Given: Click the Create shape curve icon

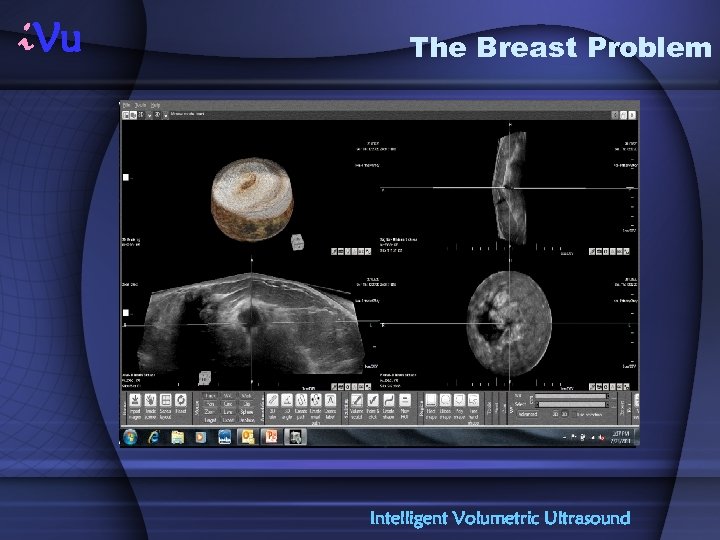Looking at the screenshot, I should pyautogui.click(x=388, y=400).
